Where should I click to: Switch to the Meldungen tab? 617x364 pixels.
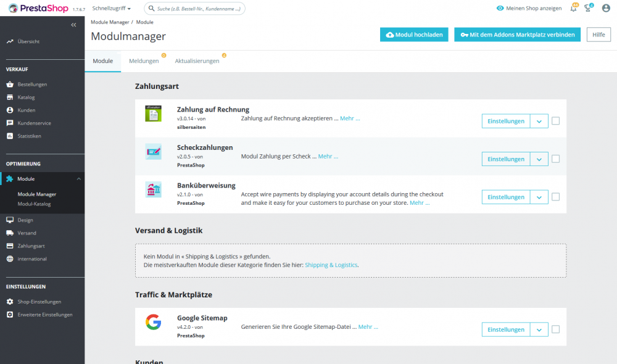pyautogui.click(x=144, y=61)
